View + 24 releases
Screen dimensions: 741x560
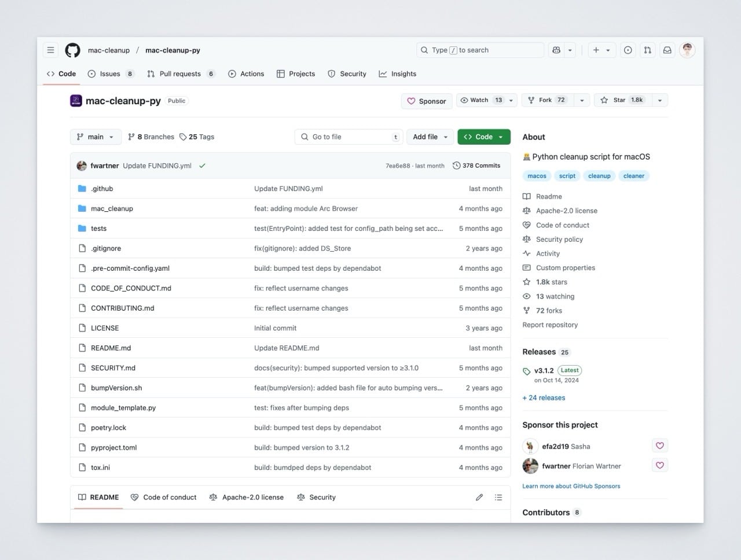tap(544, 398)
